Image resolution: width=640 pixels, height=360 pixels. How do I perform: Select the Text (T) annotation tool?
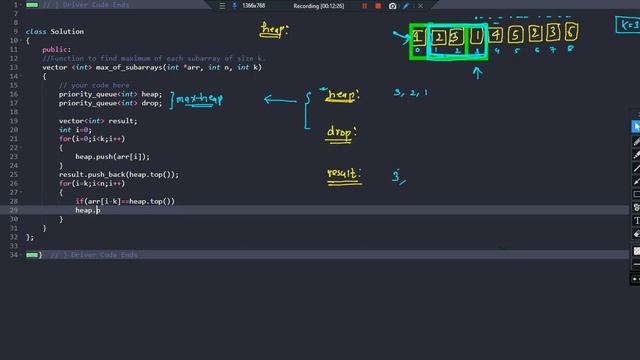tap(636, 221)
